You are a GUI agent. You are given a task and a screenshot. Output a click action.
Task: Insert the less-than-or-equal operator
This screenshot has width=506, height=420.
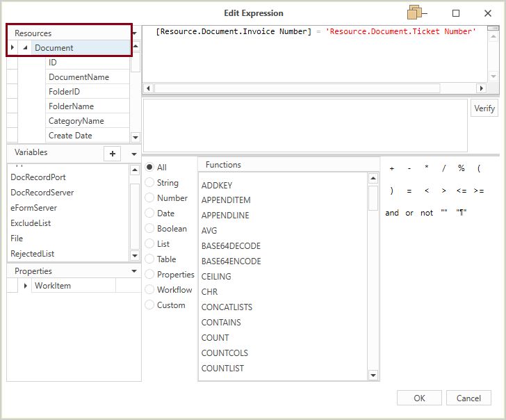pyautogui.click(x=462, y=191)
